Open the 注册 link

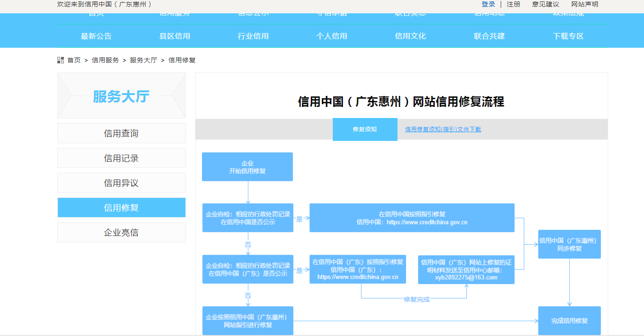pyautogui.click(x=514, y=4)
